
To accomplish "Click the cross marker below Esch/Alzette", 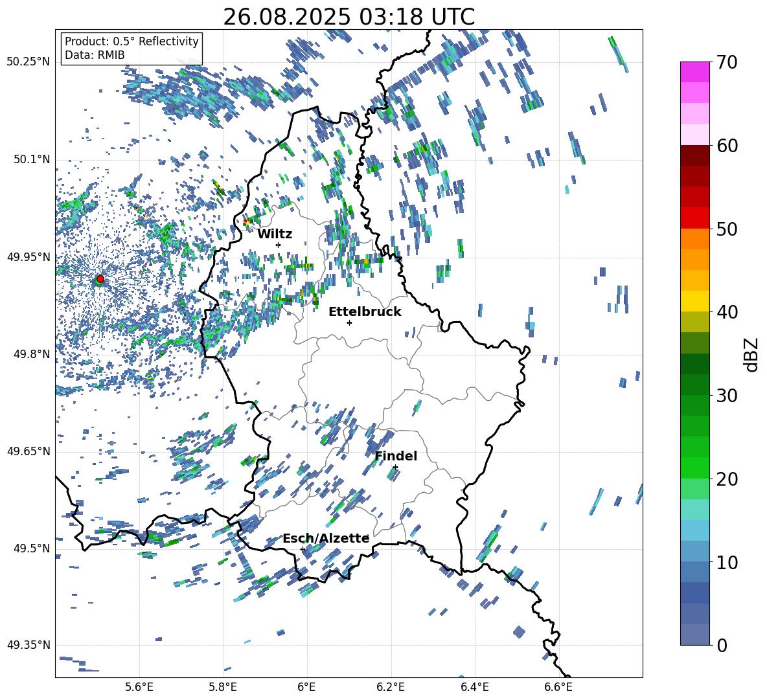I will pyautogui.click(x=303, y=549).
